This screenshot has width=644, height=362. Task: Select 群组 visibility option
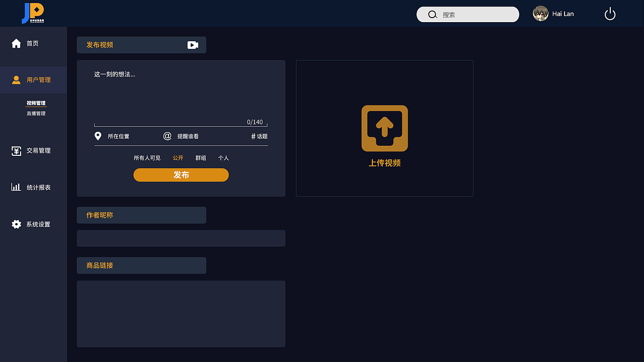200,157
